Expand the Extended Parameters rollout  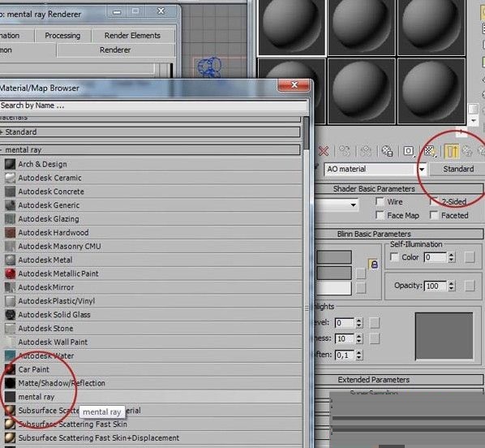point(398,380)
